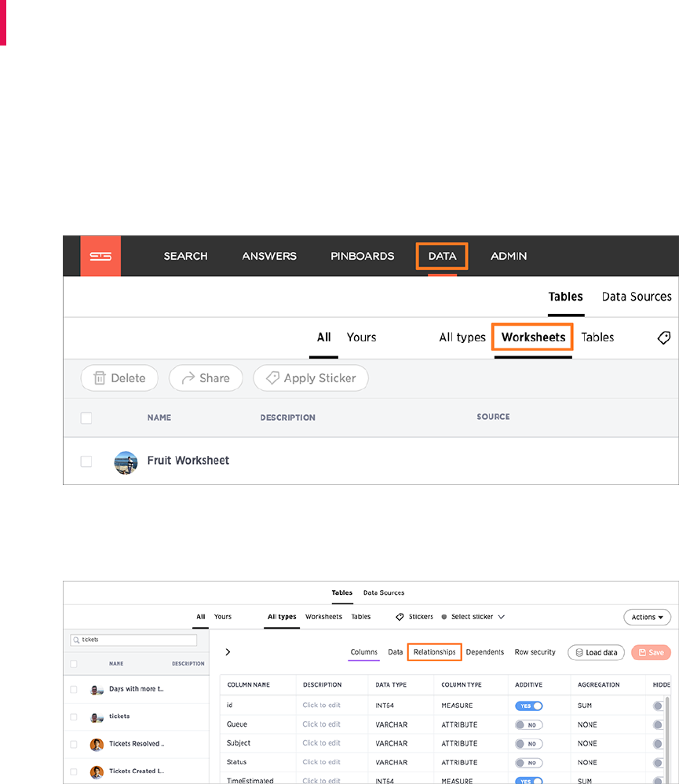The image size is (679, 784).
Task: Click the Apply Sticker button
Action: point(311,378)
